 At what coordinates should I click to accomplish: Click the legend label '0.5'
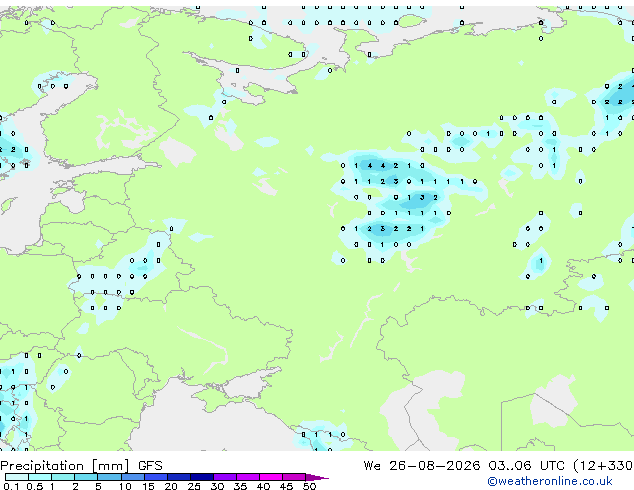click(34, 486)
